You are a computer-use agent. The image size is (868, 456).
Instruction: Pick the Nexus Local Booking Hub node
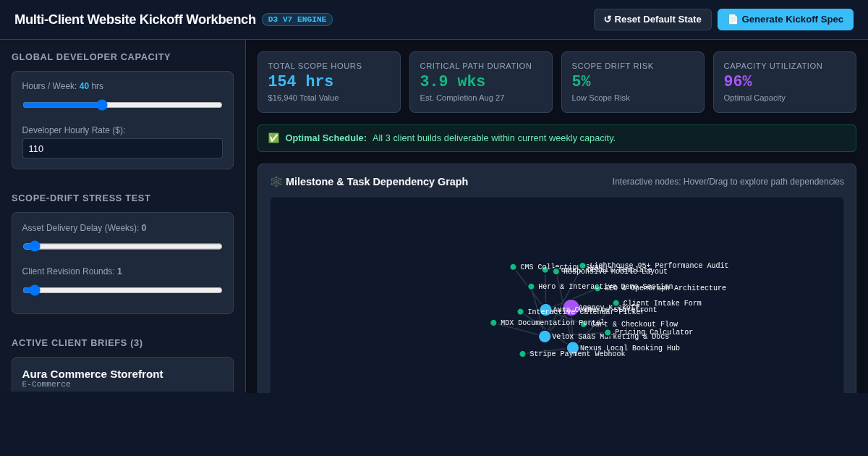coord(573,348)
